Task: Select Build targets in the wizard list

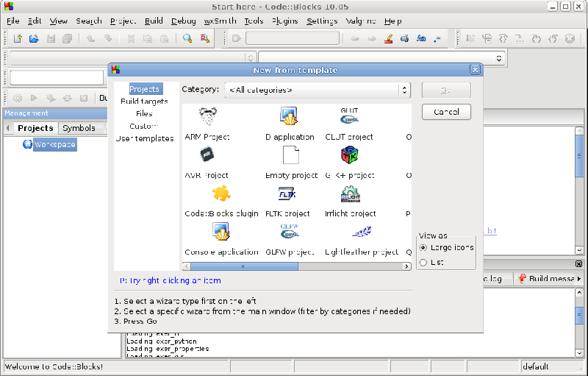Action: pos(144,102)
